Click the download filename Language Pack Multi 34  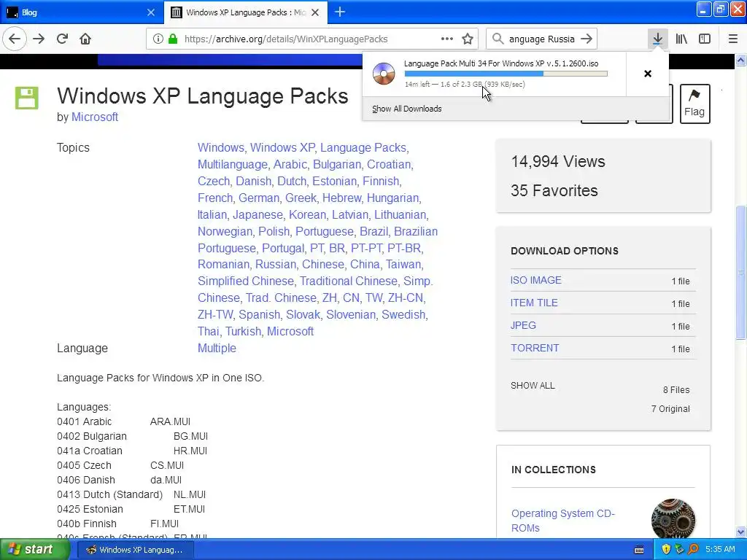[x=501, y=63]
